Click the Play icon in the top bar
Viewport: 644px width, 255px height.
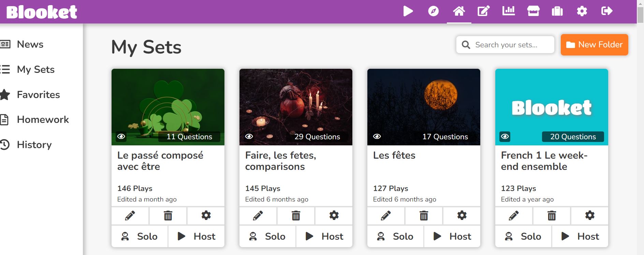pos(408,11)
